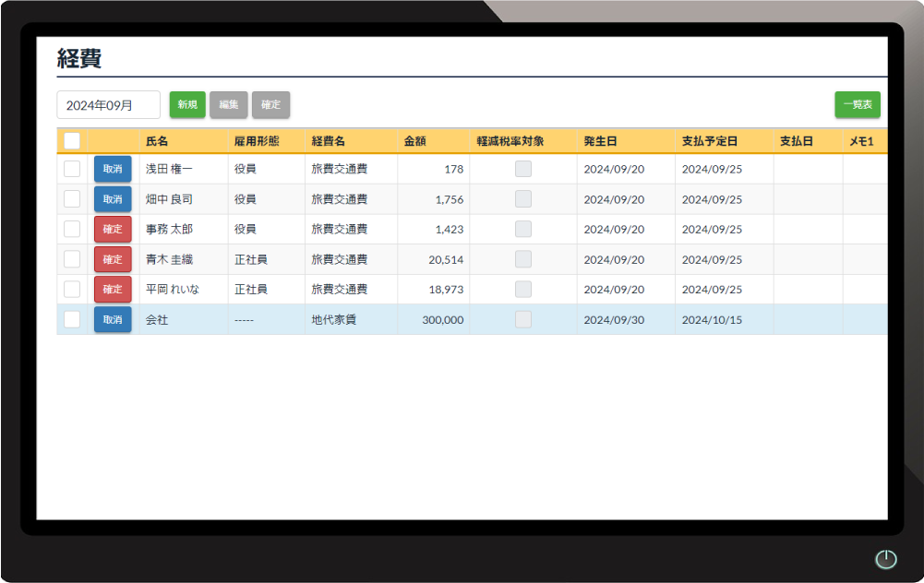Open the 2024年09月 month picker field

tap(109, 105)
